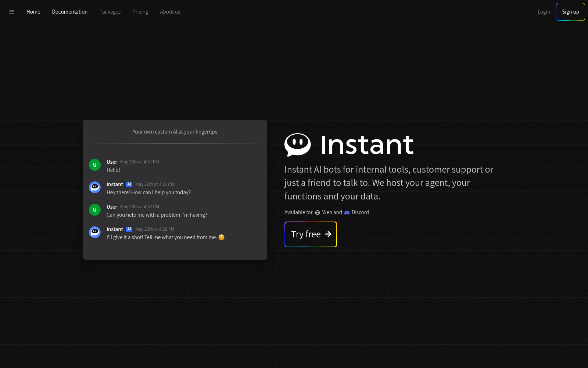The width and height of the screenshot is (588, 368).
Task: Open the Packages page
Action: coord(110,12)
